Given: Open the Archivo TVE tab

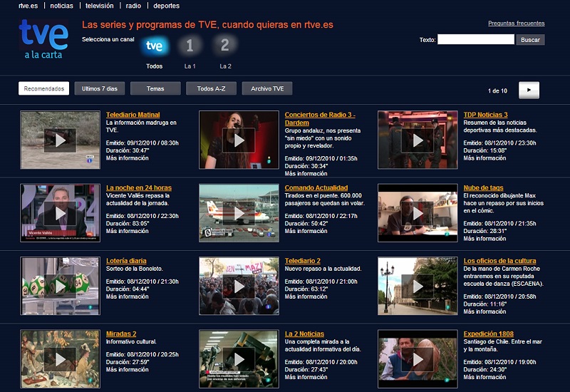Looking at the screenshot, I should pyautogui.click(x=267, y=88).
